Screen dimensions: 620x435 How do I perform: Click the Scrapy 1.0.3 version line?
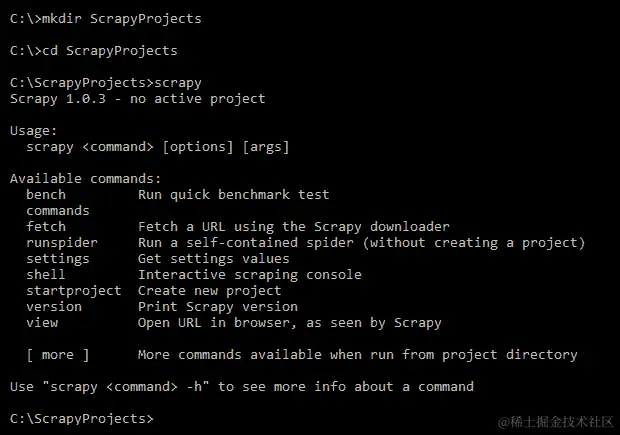click(x=138, y=99)
